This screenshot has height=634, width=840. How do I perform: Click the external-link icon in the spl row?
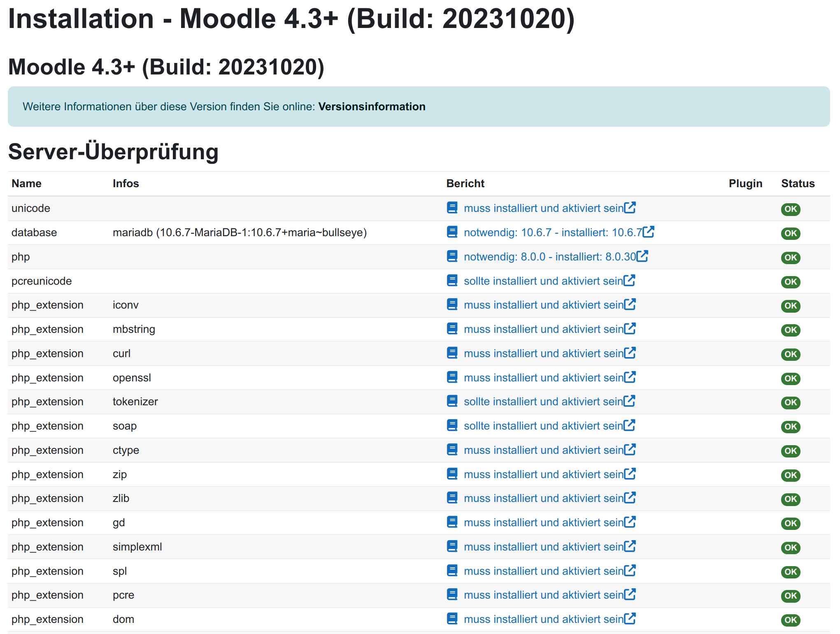click(x=630, y=571)
